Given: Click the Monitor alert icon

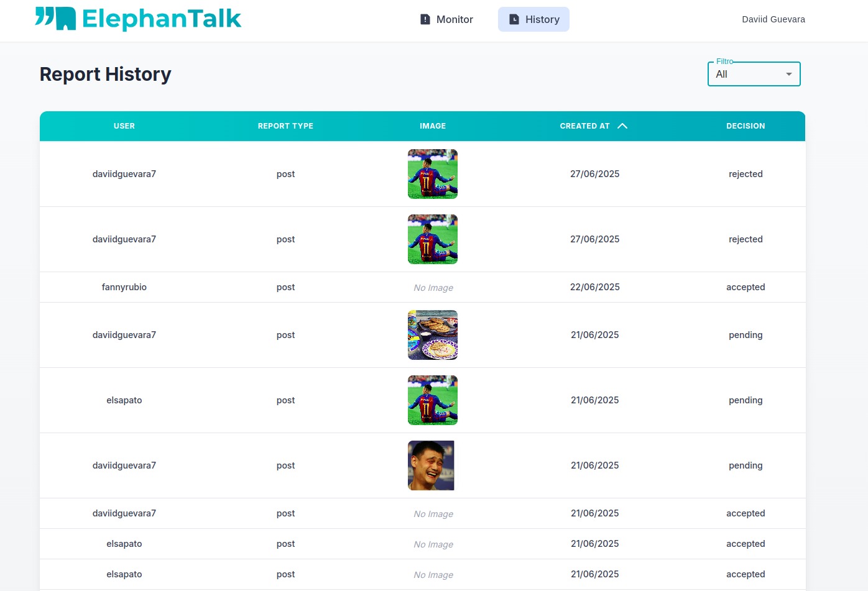Looking at the screenshot, I should point(425,19).
